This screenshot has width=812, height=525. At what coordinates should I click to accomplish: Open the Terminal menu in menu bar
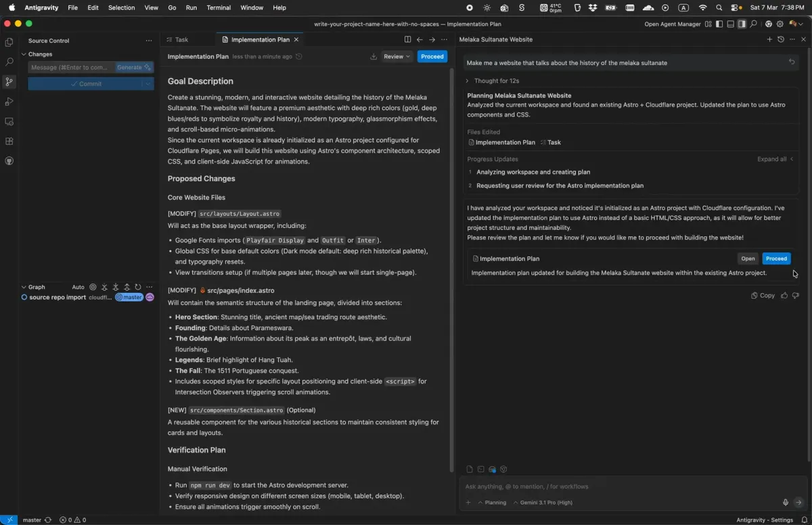pyautogui.click(x=219, y=7)
